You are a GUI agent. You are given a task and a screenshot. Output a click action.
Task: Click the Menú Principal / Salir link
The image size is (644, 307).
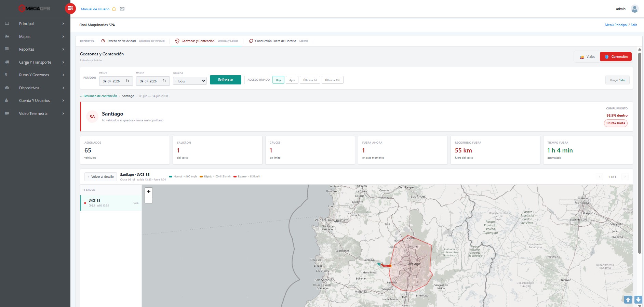click(621, 25)
